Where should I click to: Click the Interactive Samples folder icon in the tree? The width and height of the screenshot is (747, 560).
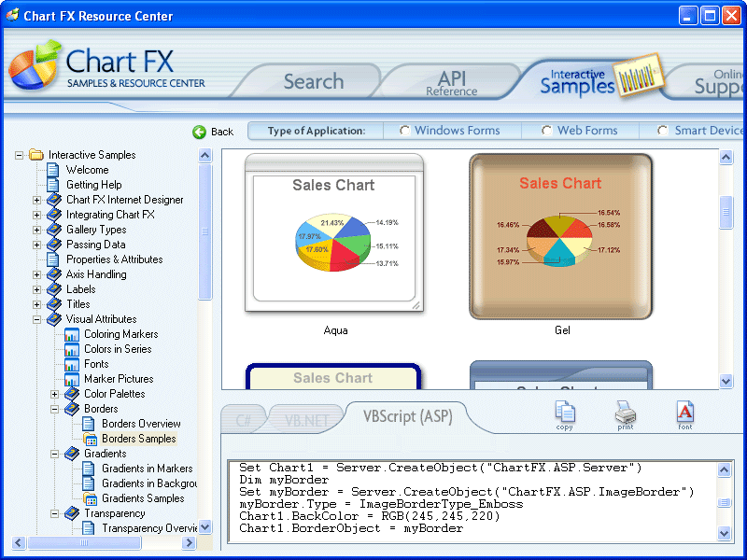point(35,155)
